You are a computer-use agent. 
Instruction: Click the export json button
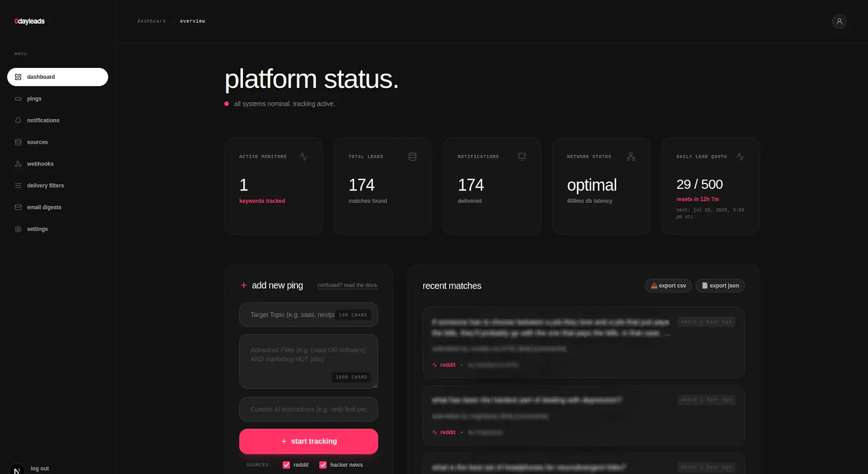pyautogui.click(x=720, y=286)
